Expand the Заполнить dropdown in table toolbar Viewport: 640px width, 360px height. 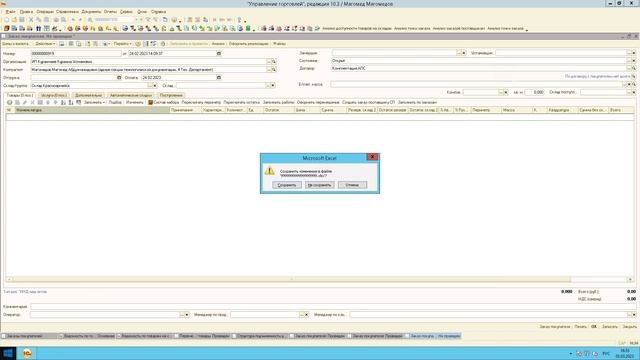coord(94,102)
